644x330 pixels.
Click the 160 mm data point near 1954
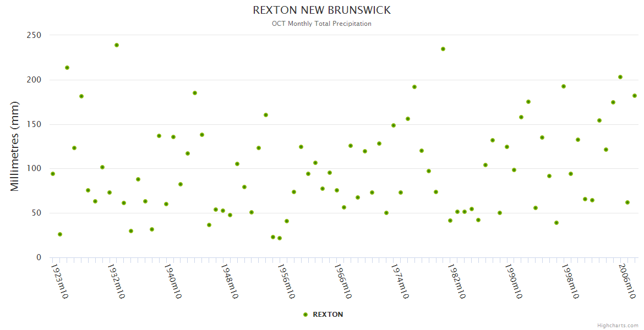click(266, 115)
